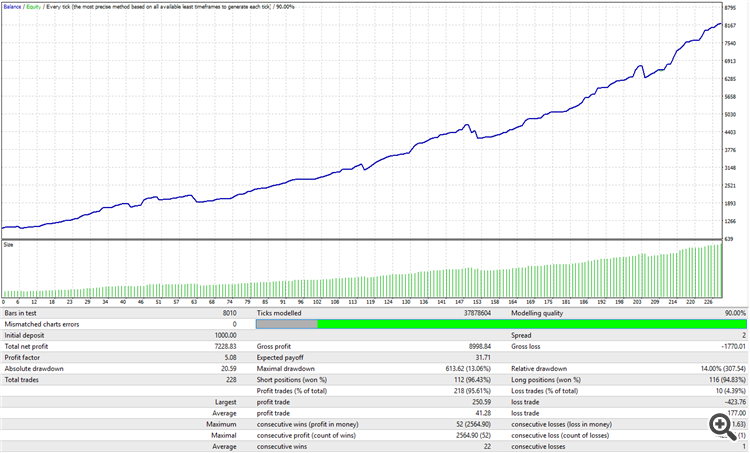This screenshot has width=750, height=453.
Task: Select the value 228
Action: [231, 380]
